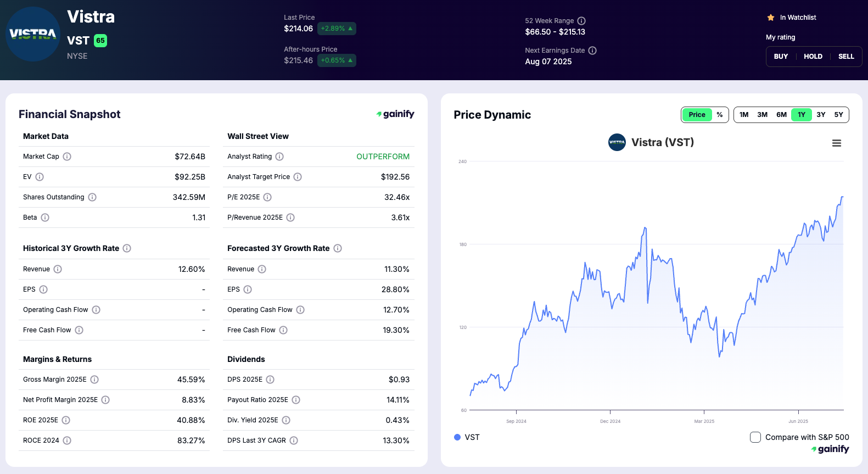868x474 pixels.
Task: Open the Market Cap info icon
Action: click(x=67, y=157)
